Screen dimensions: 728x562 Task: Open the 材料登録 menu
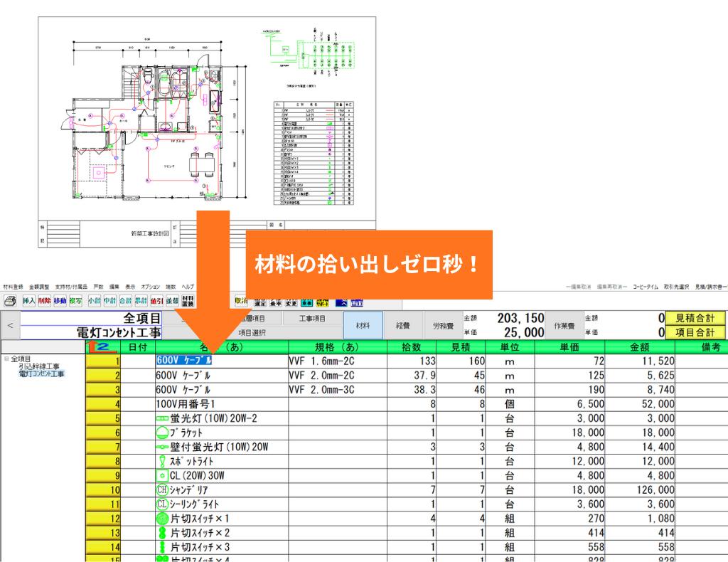tap(14, 286)
